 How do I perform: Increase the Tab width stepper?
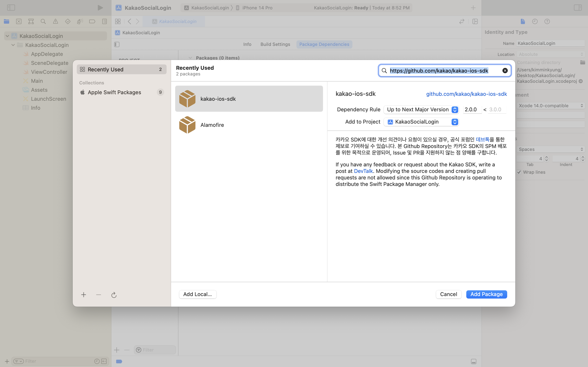coord(546,157)
